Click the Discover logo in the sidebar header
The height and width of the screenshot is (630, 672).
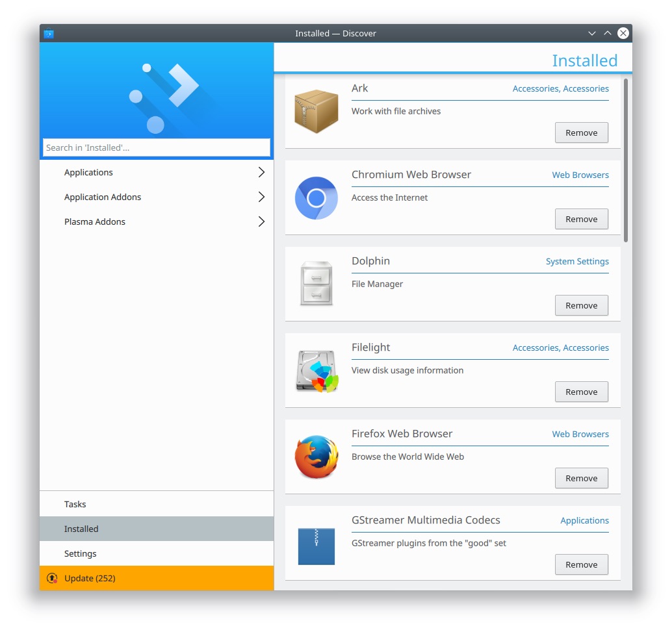pyautogui.click(x=156, y=91)
